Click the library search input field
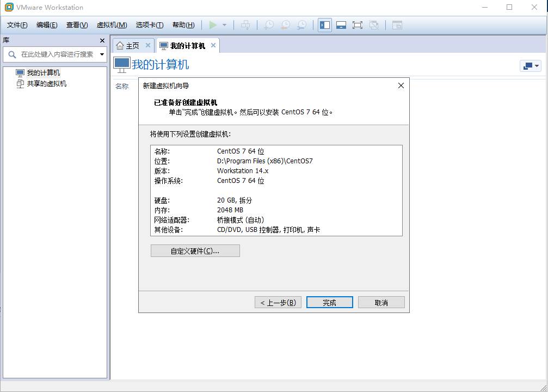 tap(57, 54)
